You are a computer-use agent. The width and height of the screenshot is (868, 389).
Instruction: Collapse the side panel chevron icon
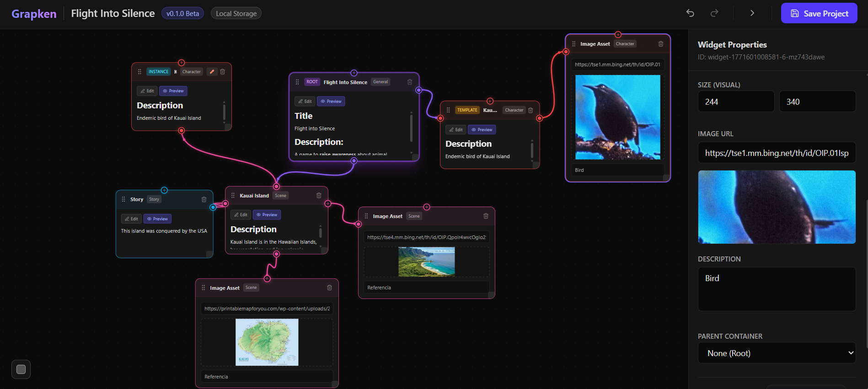[752, 13]
